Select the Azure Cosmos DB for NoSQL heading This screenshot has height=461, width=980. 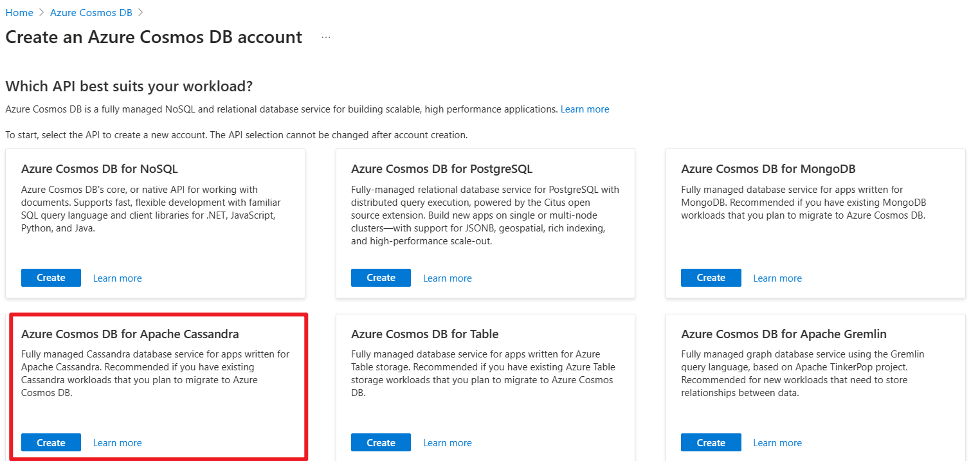click(x=100, y=169)
